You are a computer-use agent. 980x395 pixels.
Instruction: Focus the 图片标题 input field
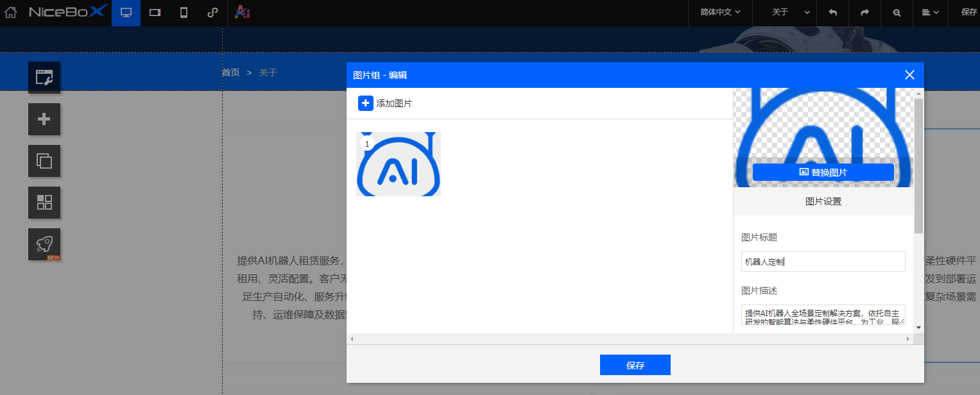(x=823, y=262)
